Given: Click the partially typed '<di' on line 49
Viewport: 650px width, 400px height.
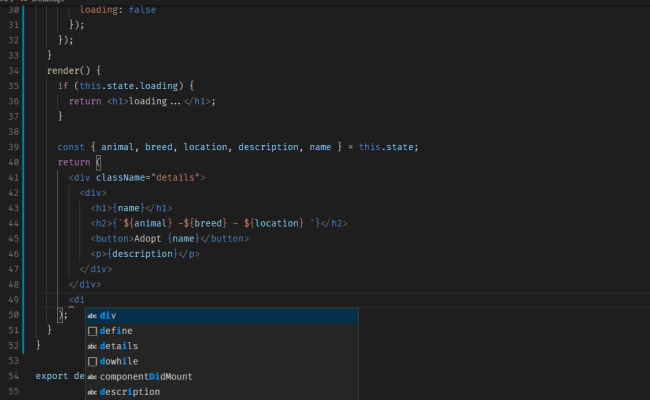Looking at the screenshot, I should coord(77,300).
